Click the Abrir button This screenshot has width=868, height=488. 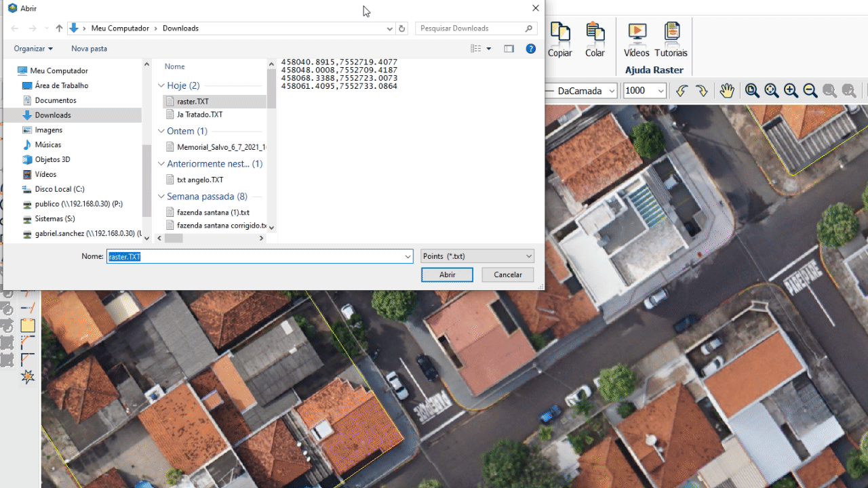coord(447,274)
